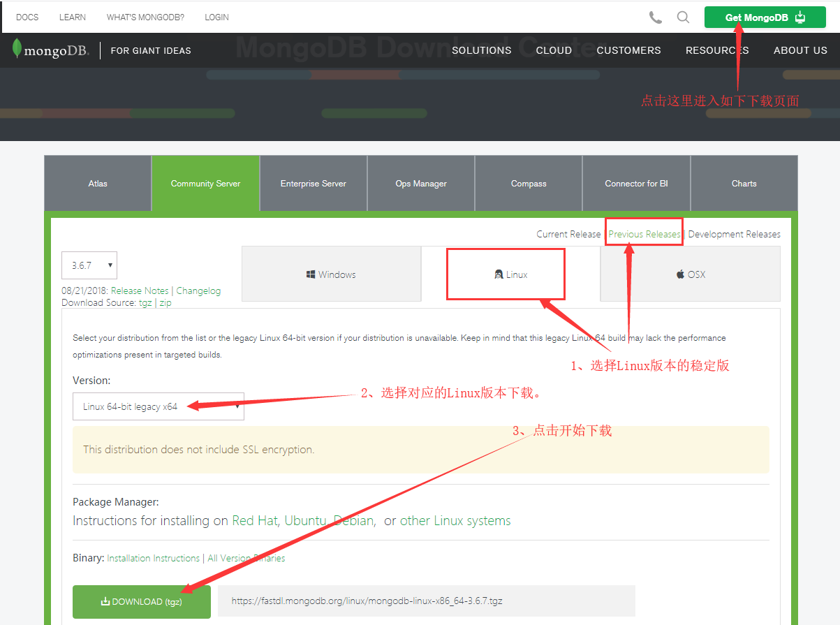Open the Connector for BI tab

coord(636,184)
